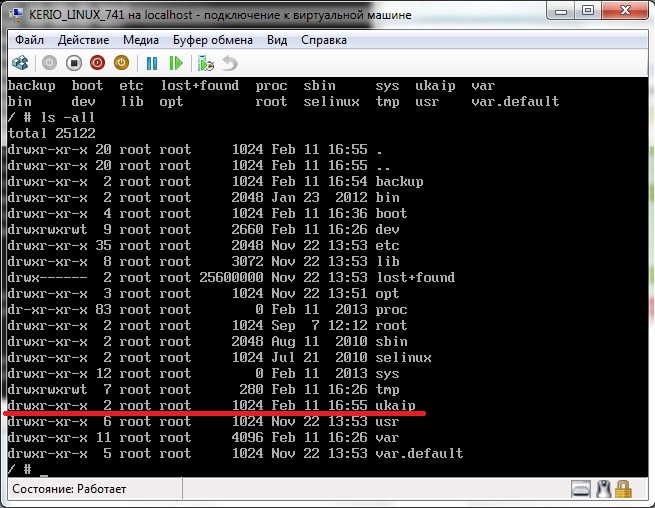Image resolution: width=655 pixels, height=508 pixels.
Task: Open the Медиа menu
Action: tap(141, 40)
